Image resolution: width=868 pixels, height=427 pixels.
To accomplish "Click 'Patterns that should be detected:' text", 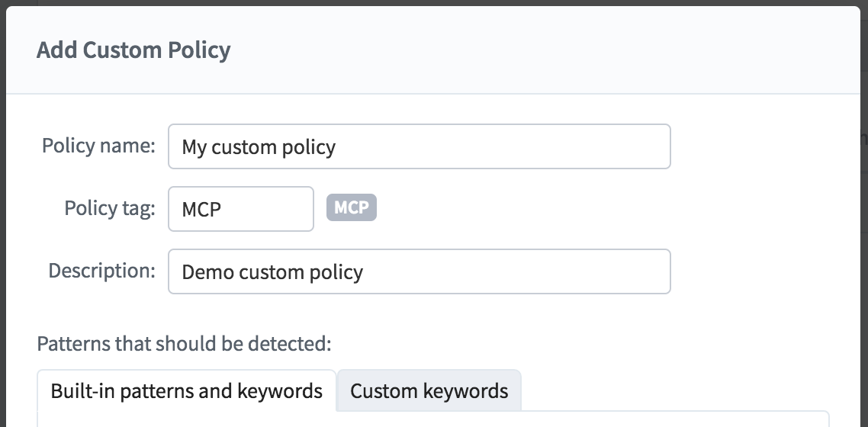I will (x=184, y=343).
